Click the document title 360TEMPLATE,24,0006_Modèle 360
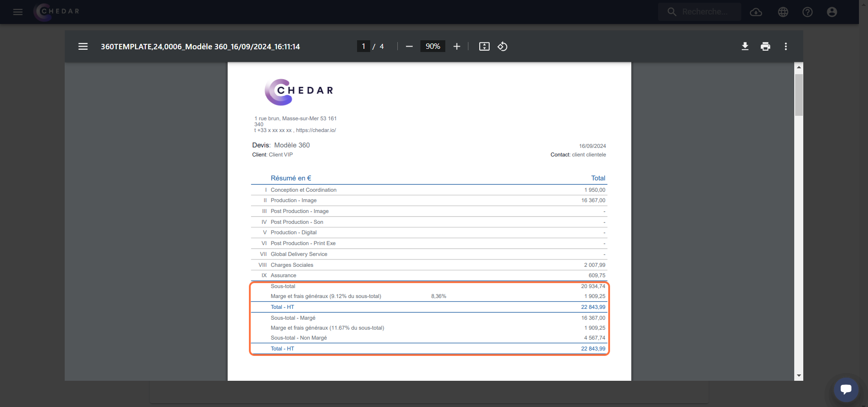 coord(200,47)
